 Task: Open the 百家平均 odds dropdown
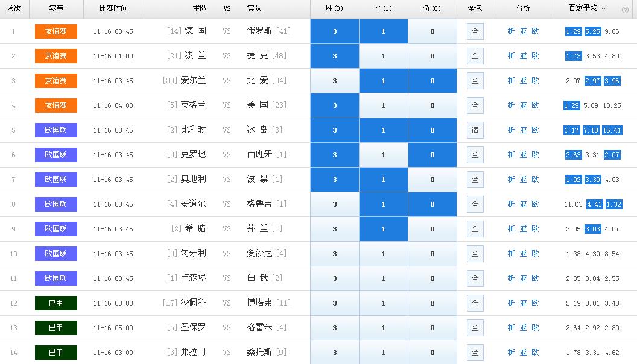[587, 8]
